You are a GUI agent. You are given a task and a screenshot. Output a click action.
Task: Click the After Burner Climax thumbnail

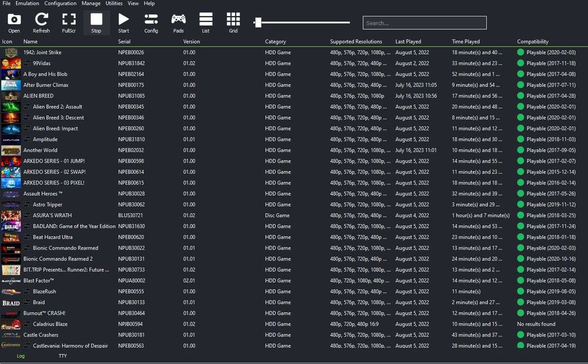(11, 85)
